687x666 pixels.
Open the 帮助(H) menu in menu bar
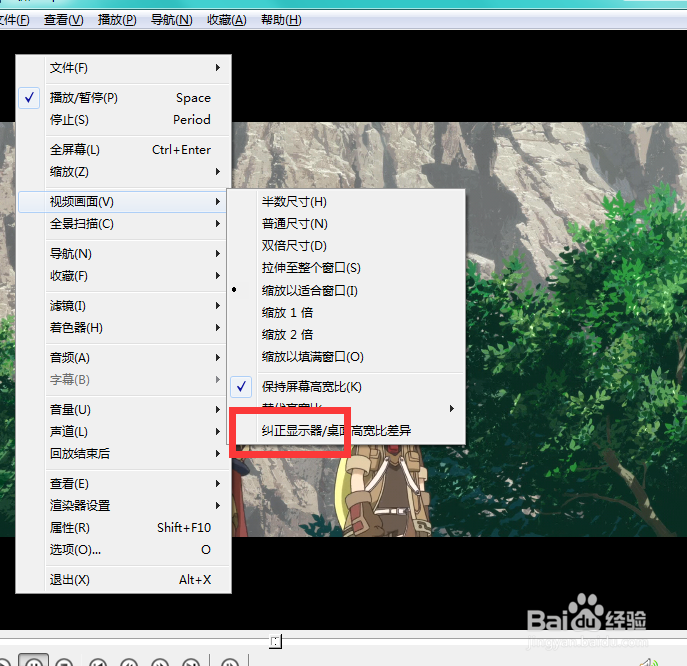click(x=281, y=20)
